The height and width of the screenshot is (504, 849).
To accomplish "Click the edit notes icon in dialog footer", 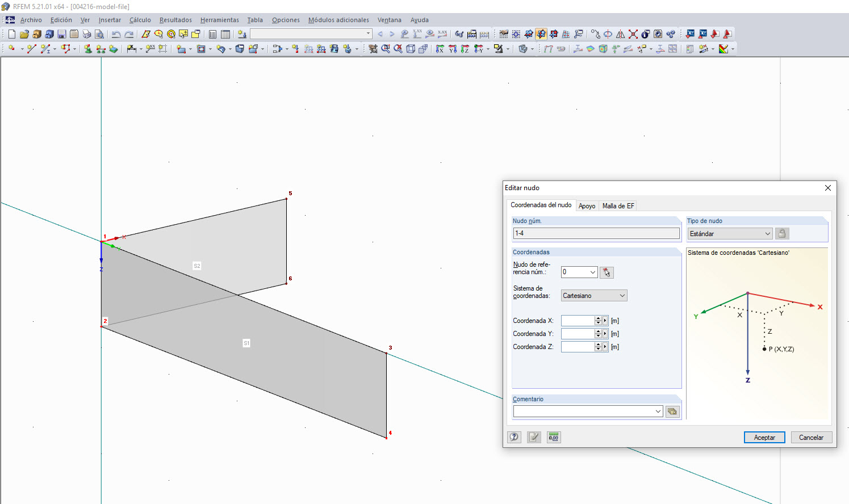I will click(x=534, y=437).
